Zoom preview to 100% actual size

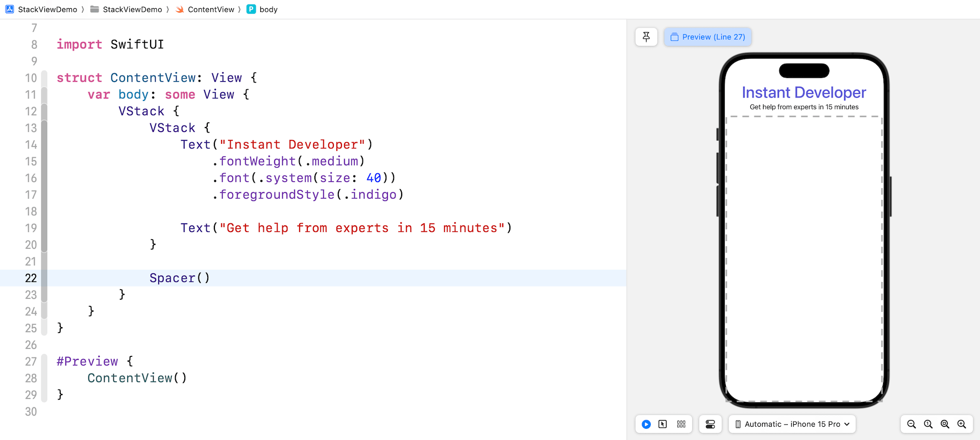(x=928, y=424)
